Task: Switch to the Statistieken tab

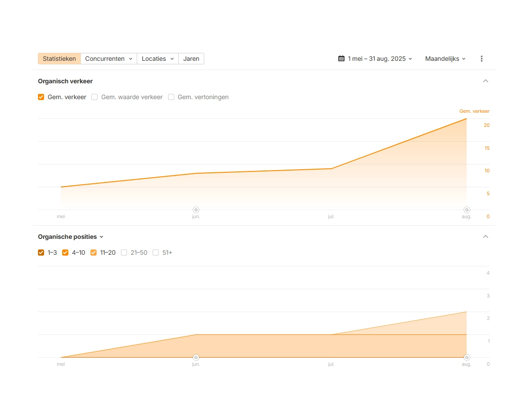Action: point(59,59)
